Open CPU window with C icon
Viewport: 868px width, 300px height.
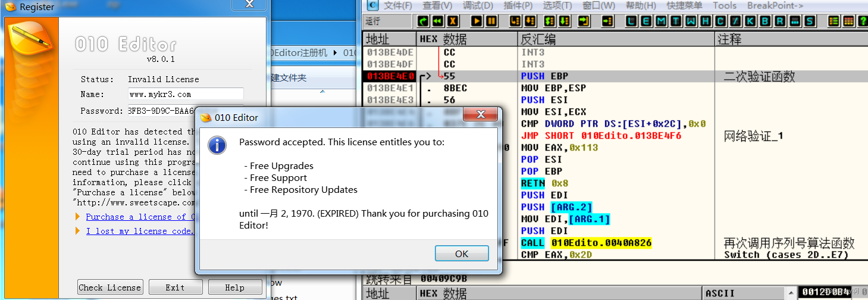click(721, 21)
